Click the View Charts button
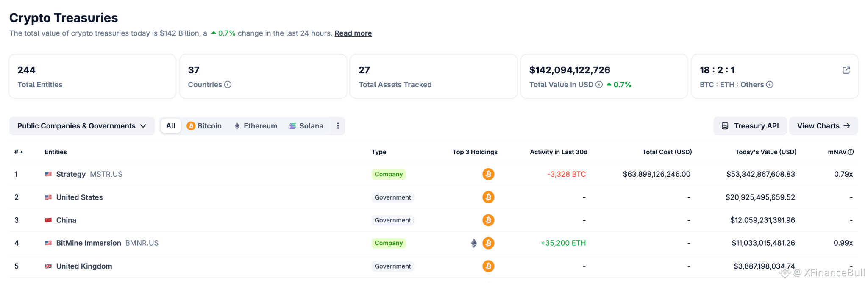 [x=823, y=126]
